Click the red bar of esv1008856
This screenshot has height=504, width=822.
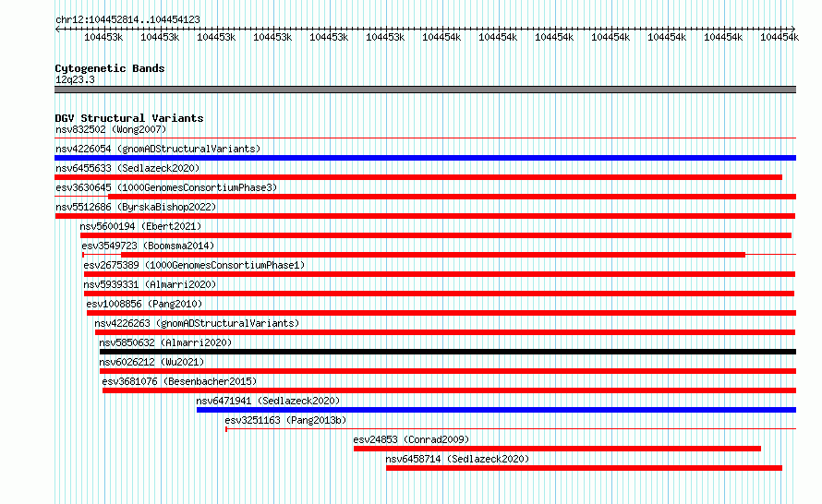[x=441, y=313]
